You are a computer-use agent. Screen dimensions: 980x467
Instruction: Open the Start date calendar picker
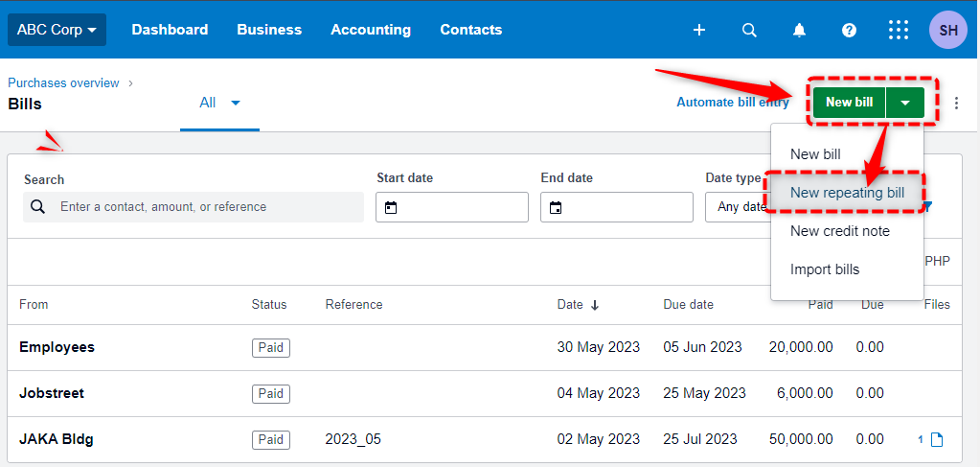point(391,207)
